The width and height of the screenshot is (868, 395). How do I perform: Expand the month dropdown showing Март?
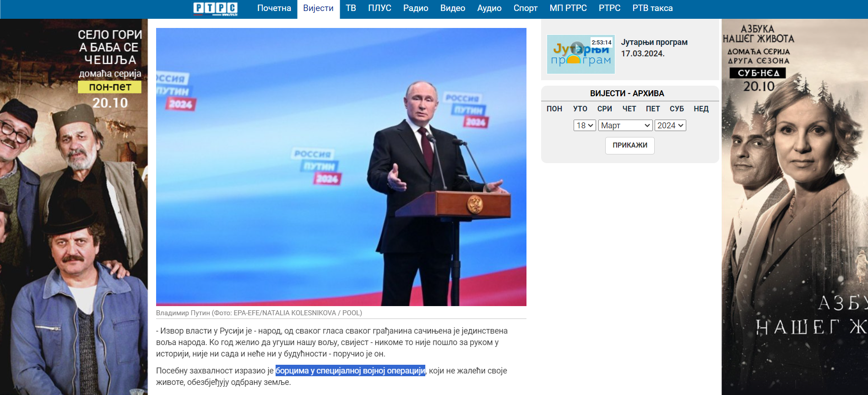coord(625,126)
